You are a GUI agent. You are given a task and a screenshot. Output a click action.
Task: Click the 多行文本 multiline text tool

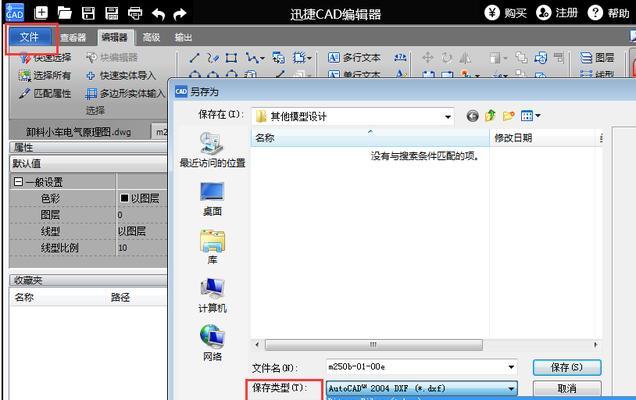tap(354, 58)
